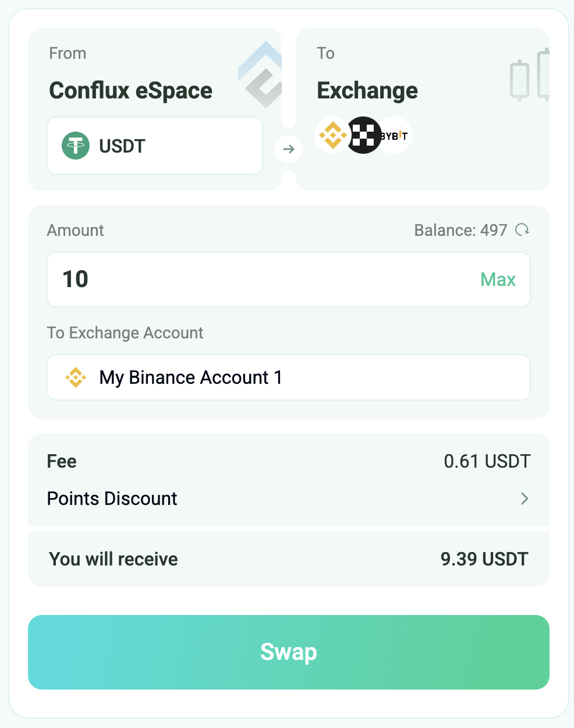This screenshot has width=574, height=728.
Task: Focus the amount input showing 10
Action: (289, 280)
